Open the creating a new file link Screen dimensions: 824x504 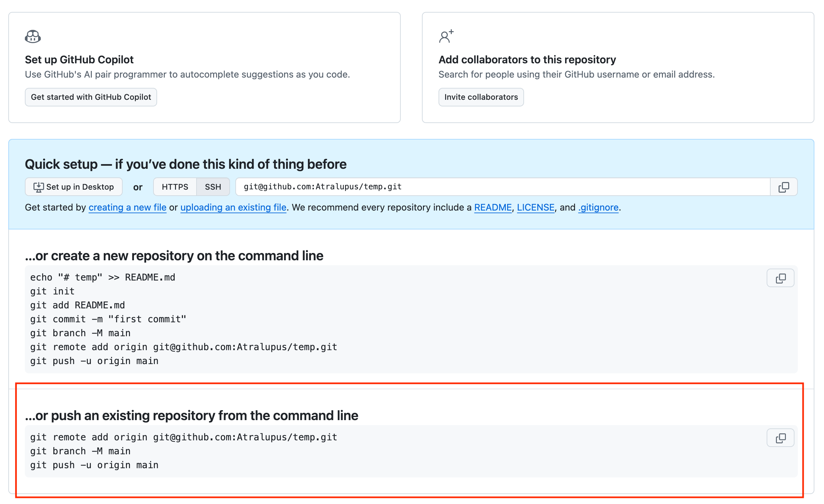(x=127, y=207)
